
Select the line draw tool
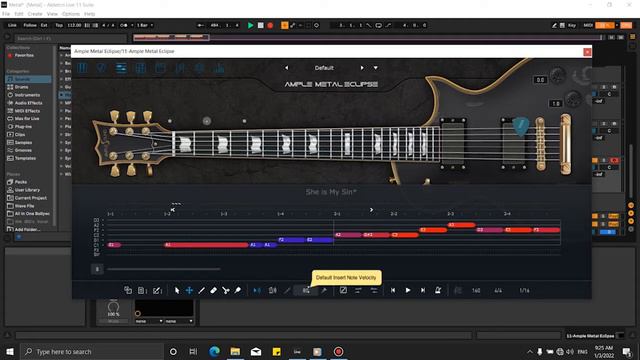(x=201, y=290)
